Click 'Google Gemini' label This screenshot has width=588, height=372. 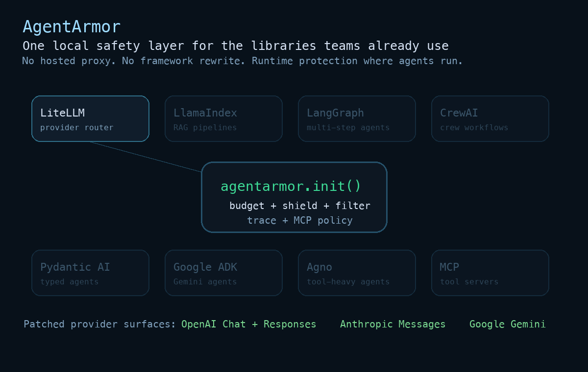point(508,324)
